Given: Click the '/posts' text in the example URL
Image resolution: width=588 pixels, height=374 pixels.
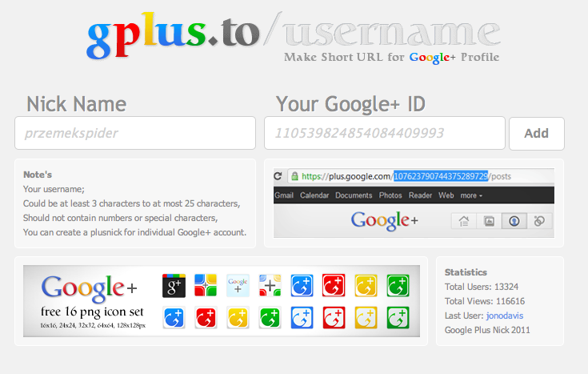Looking at the screenshot, I should click(500, 176).
